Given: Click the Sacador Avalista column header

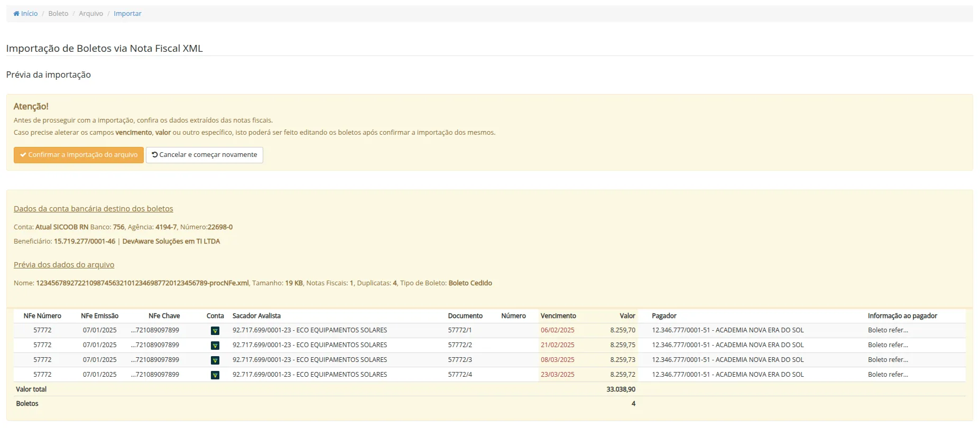Looking at the screenshot, I should tap(256, 316).
